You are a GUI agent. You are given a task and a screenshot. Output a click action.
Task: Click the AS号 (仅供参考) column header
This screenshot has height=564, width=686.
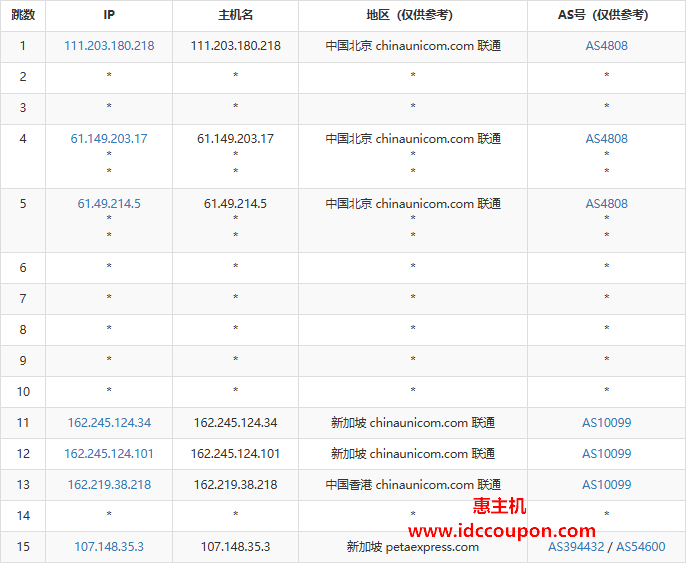coord(606,15)
